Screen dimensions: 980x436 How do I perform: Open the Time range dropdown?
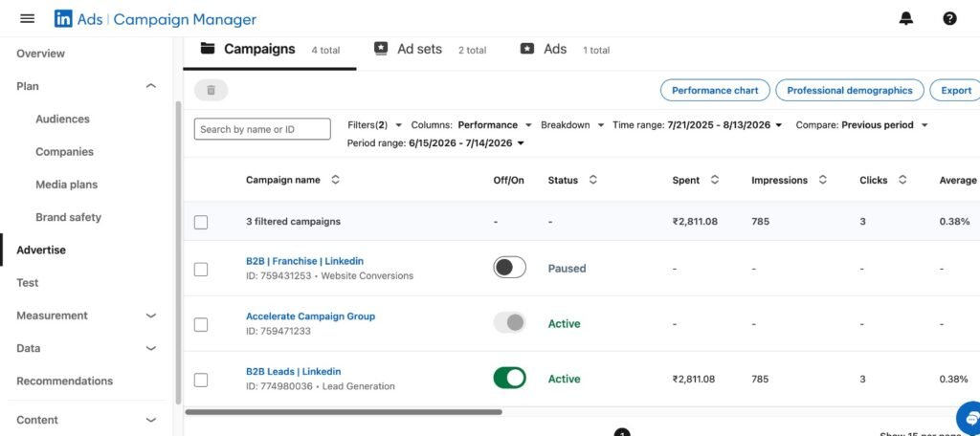click(x=697, y=125)
